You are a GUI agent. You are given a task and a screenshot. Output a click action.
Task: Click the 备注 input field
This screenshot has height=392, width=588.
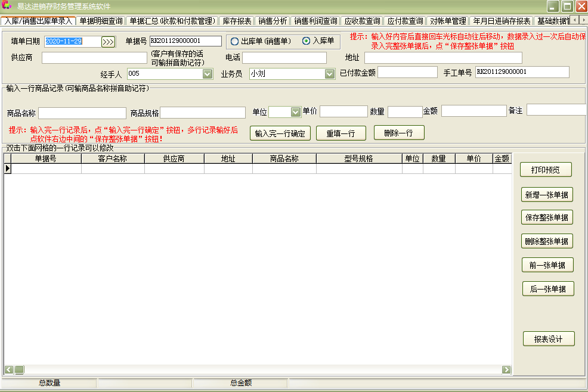click(556, 110)
